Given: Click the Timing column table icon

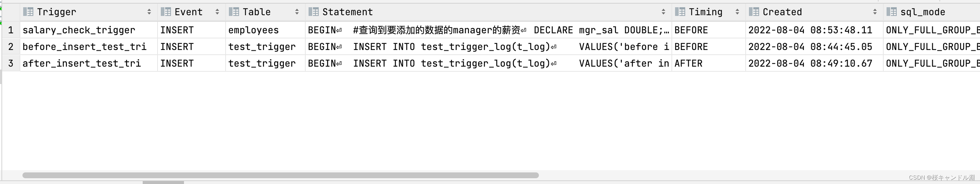Looking at the screenshot, I should point(680,12).
